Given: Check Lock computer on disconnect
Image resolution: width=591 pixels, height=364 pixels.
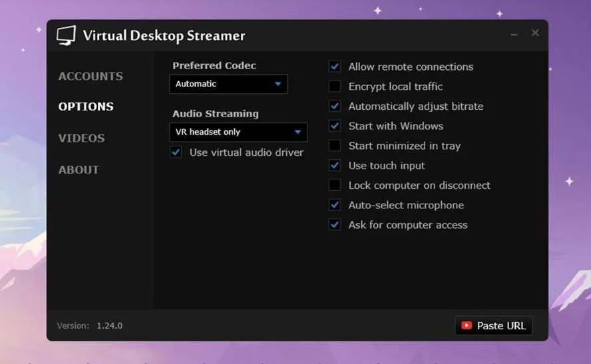Looking at the screenshot, I should pyautogui.click(x=335, y=185).
